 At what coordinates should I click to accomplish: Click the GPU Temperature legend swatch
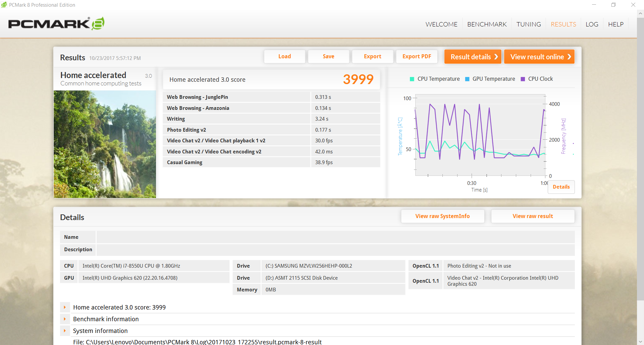click(x=467, y=79)
